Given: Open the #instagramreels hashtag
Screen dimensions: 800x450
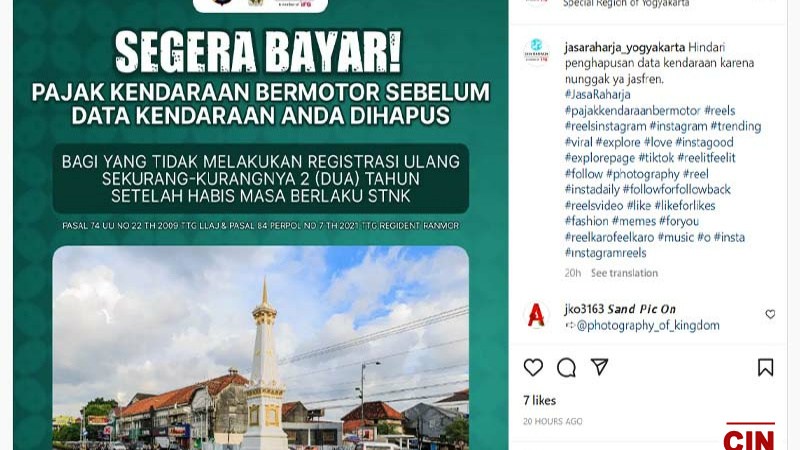Looking at the screenshot, I should (x=606, y=253).
